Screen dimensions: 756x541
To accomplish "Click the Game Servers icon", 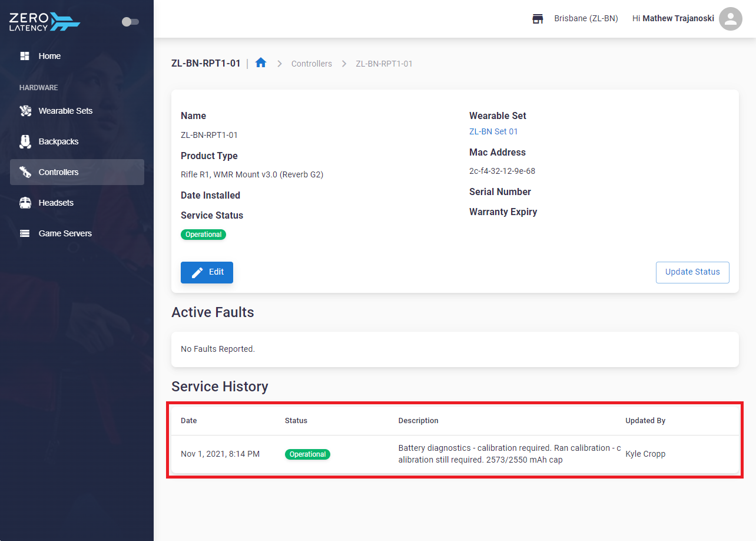I will [25, 233].
